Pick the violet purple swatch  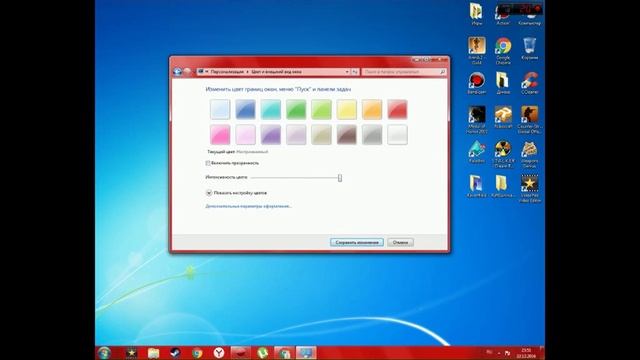coord(271,135)
